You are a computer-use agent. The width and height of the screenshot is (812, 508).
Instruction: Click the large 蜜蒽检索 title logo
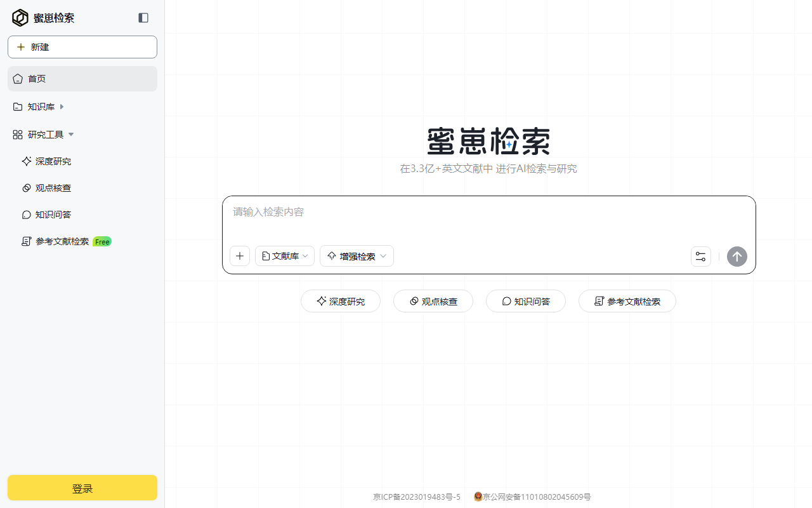488,141
